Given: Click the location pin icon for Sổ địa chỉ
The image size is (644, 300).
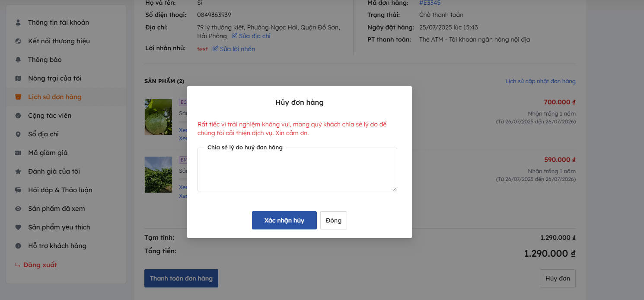Looking at the screenshot, I should 18,134.
